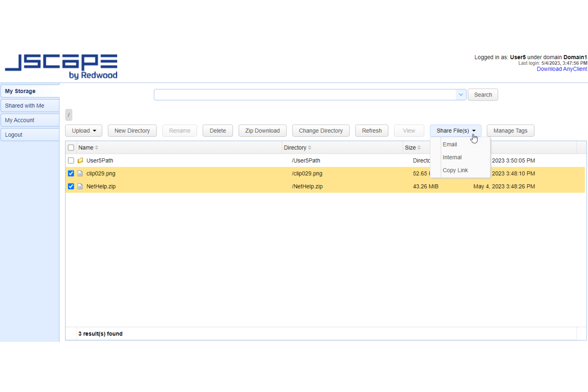
Task: Click the Download AnyClient link
Action: coord(562,69)
